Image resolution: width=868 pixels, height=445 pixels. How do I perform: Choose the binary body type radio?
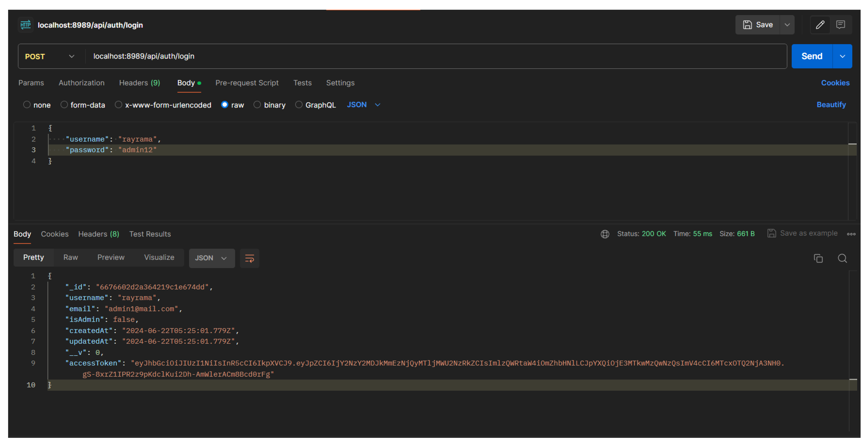click(257, 105)
